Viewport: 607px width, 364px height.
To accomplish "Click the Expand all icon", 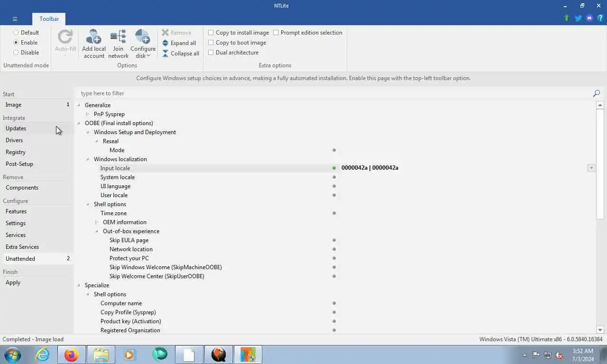I will [165, 43].
